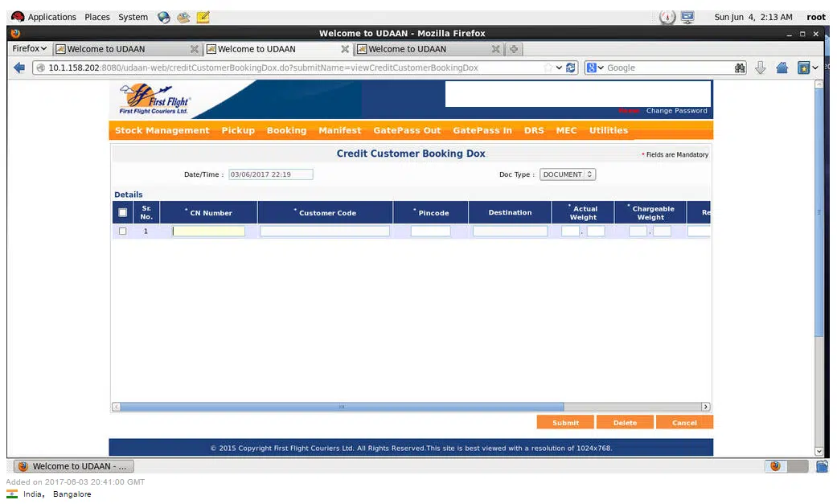
Task: Launch the web browser from the top panel
Action: pos(163,17)
